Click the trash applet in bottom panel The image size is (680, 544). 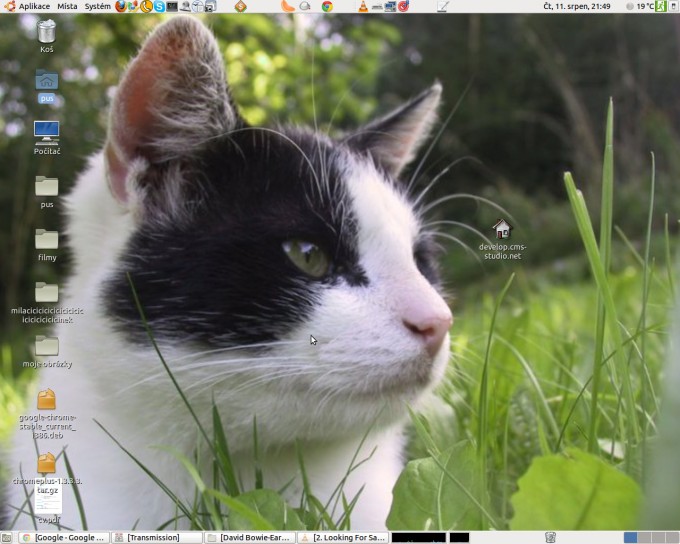click(x=550, y=538)
